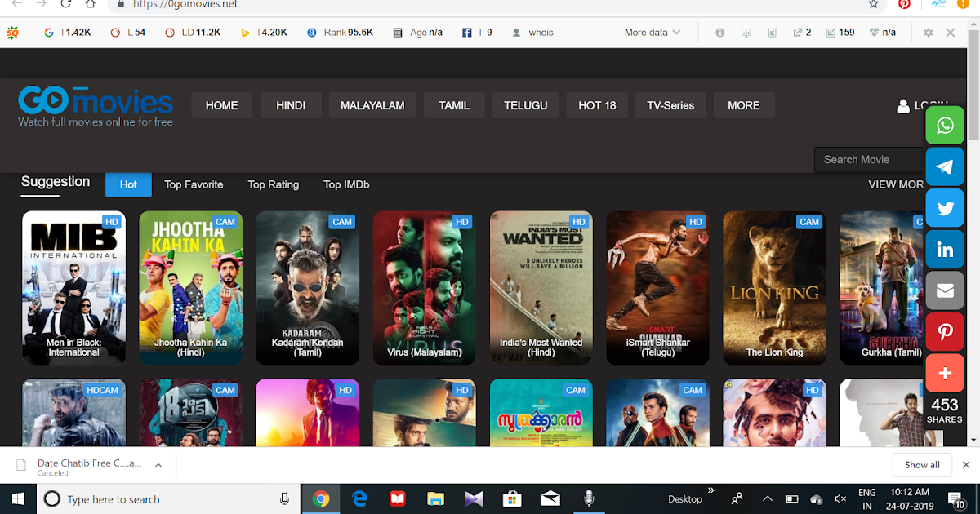Click SEOquake logo icon
980x514 pixels.
[x=12, y=33]
